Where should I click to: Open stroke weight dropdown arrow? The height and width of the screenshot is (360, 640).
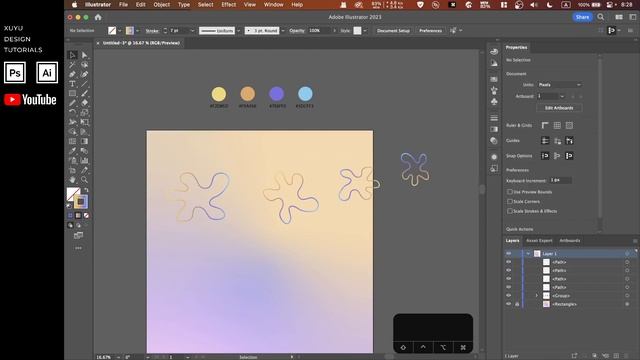pyautogui.click(x=193, y=31)
